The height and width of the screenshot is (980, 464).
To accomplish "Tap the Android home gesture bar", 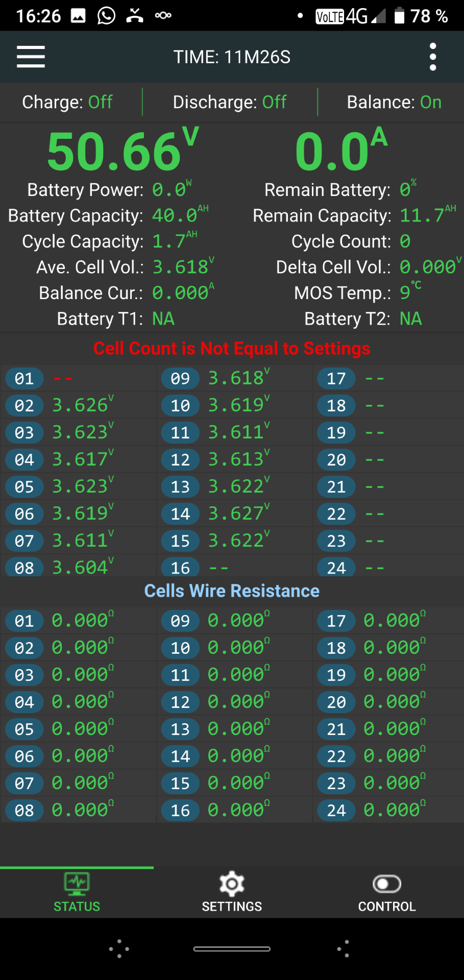I will [x=232, y=949].
